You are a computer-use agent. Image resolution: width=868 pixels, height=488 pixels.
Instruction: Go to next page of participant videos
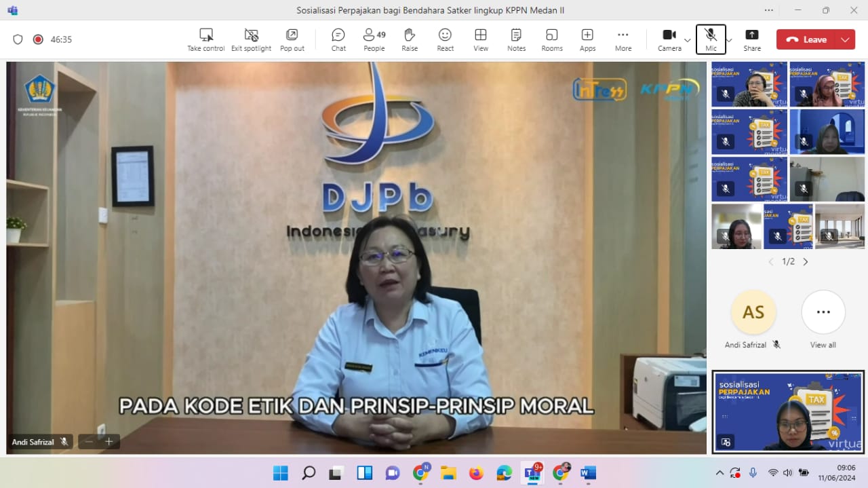click(806, 262)
